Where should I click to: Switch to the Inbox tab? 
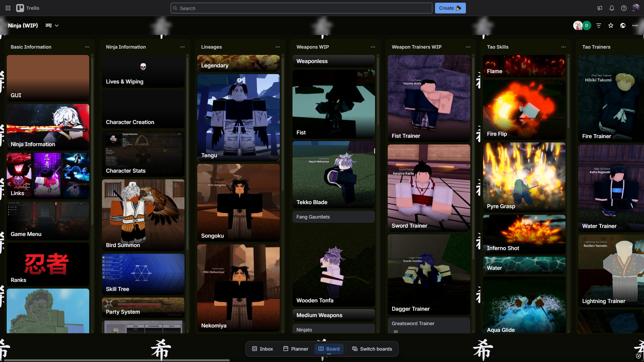point(262,349)
